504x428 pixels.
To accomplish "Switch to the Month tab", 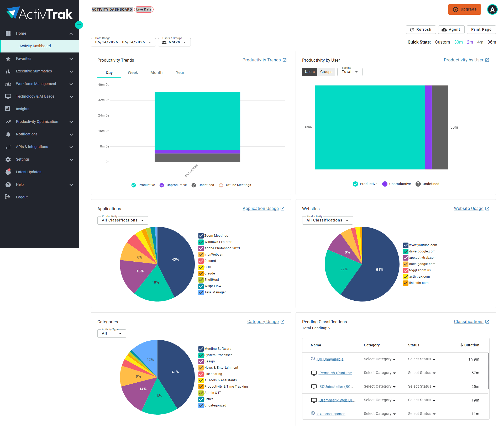I will pyautogui.click(x=156, y=72).
